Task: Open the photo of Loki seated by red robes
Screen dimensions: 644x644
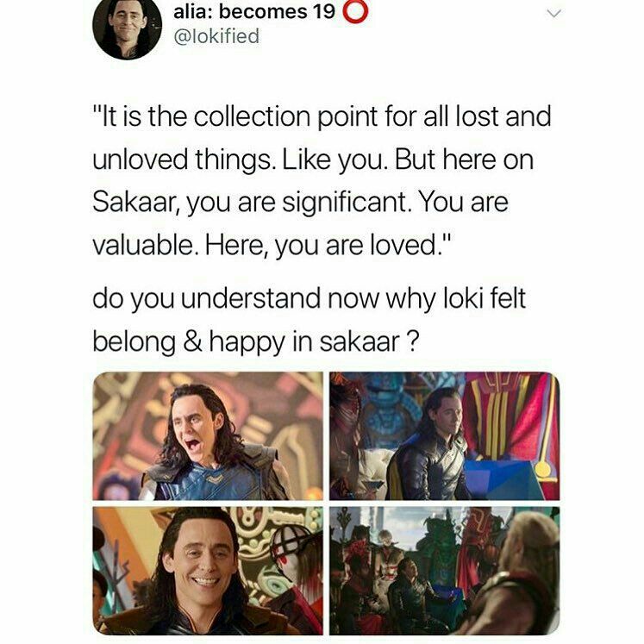Action: click(444, 435)
